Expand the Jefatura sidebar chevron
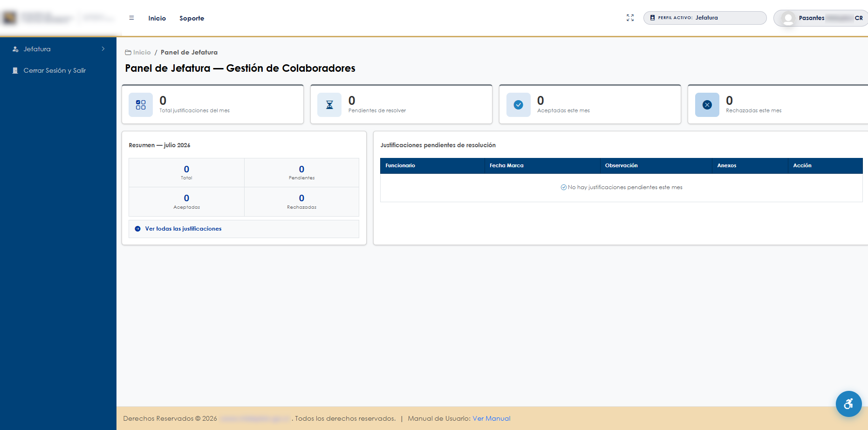868x430 pixels. [103, 49]
